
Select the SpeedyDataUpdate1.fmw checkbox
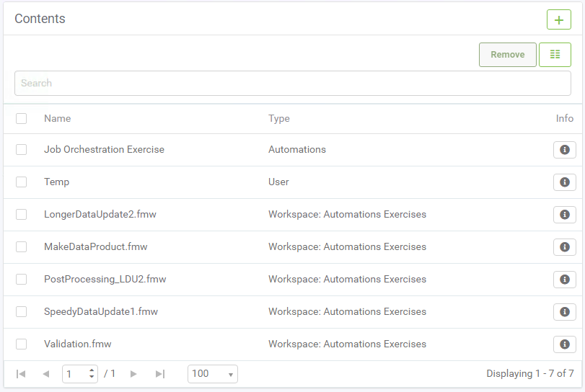pyautogui.click(x=21, y=311)
